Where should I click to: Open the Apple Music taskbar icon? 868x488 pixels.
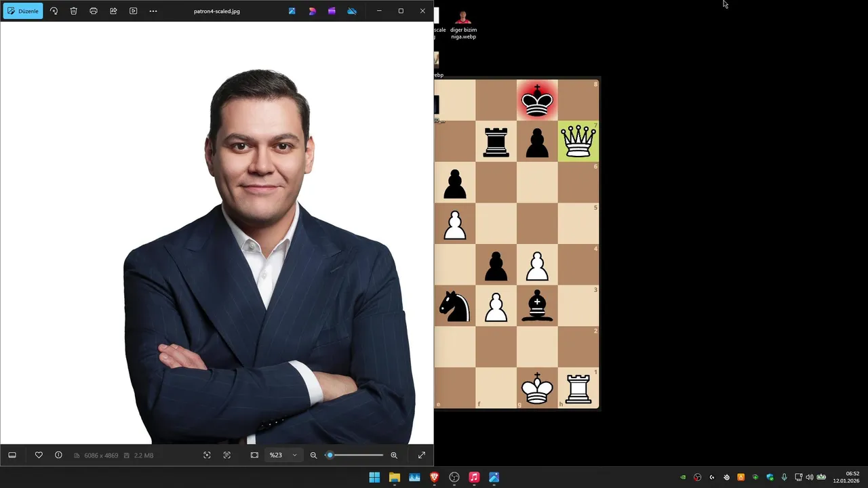pos(474,477)
